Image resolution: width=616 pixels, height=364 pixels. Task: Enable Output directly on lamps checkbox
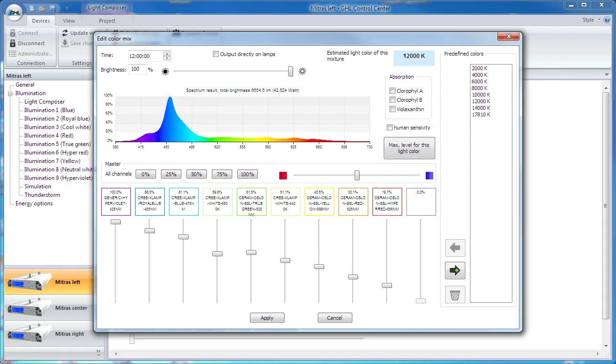(x=216, y=54)
